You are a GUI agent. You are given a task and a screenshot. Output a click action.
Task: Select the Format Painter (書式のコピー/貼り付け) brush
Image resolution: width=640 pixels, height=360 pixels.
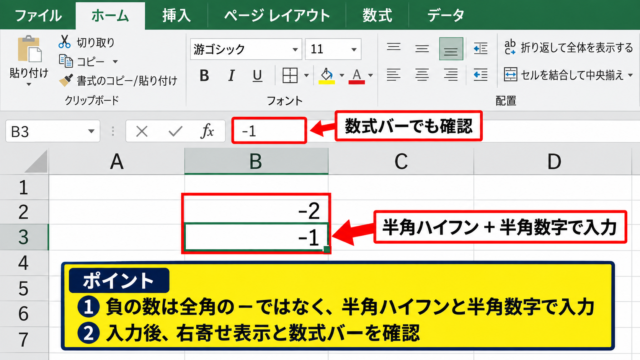tap(66, 80)
